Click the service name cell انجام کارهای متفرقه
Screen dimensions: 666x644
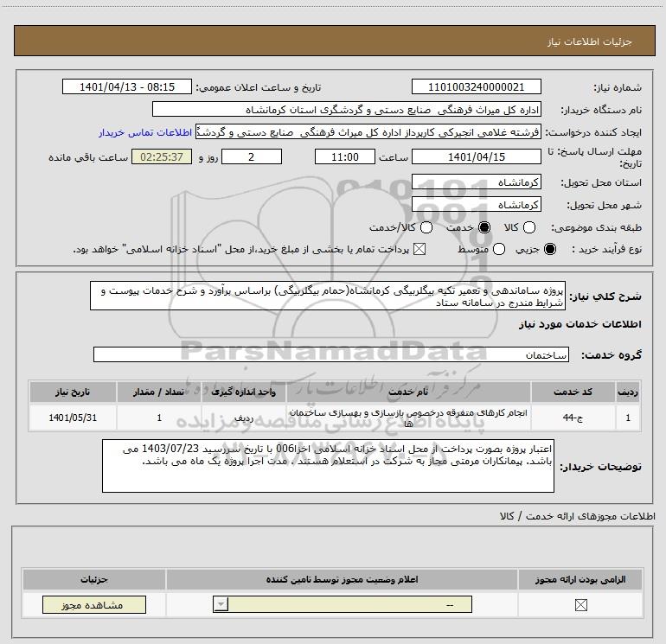[x=408, y=418]
